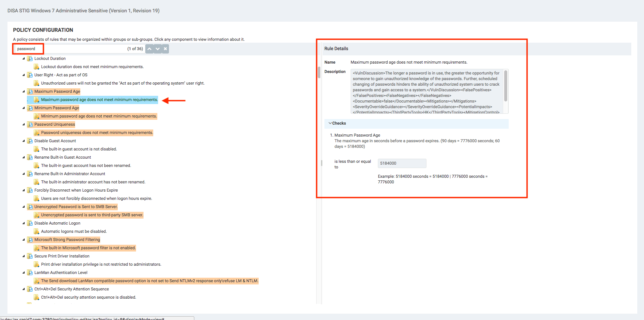The height and width of the screenshot is (320, 644).
Task: Select Automatic logons must be disabled rule
Action: [74, 231]
